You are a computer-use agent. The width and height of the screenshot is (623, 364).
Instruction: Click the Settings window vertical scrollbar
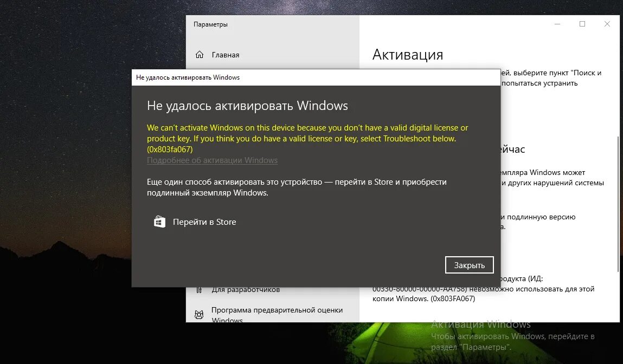pyautogui.click(x=618, y=204)
